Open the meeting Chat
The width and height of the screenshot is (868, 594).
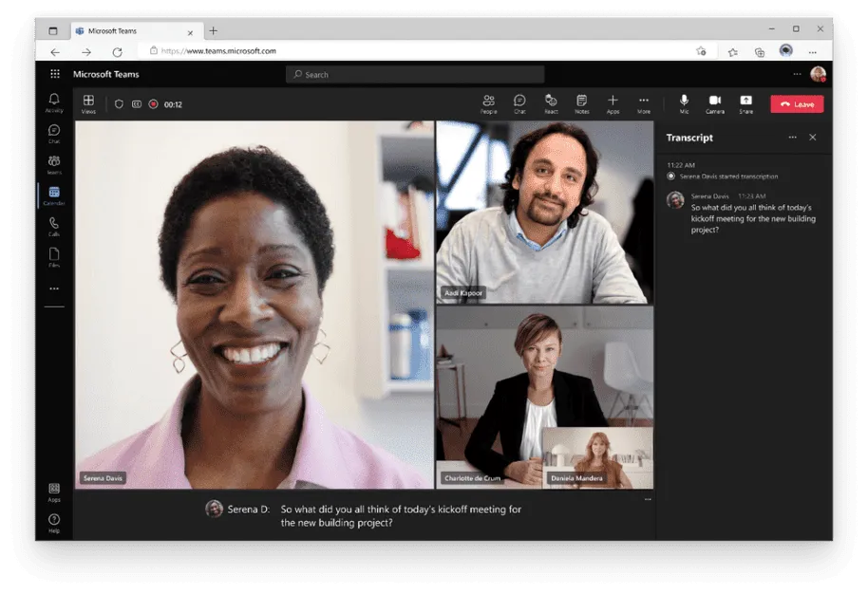pyautogui.click(x=519, y=104)
